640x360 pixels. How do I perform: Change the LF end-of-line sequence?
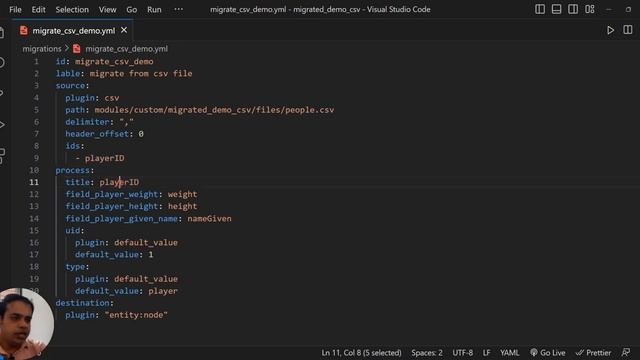click(487, 353)
